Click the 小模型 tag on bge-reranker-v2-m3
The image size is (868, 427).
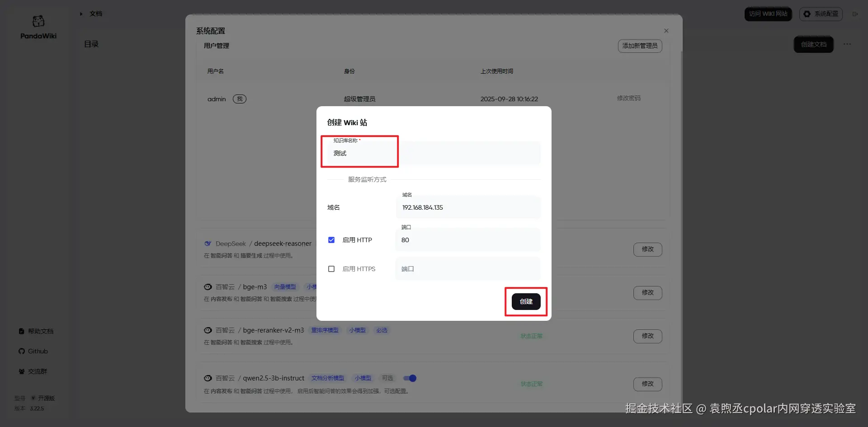(x=358, y=330)
